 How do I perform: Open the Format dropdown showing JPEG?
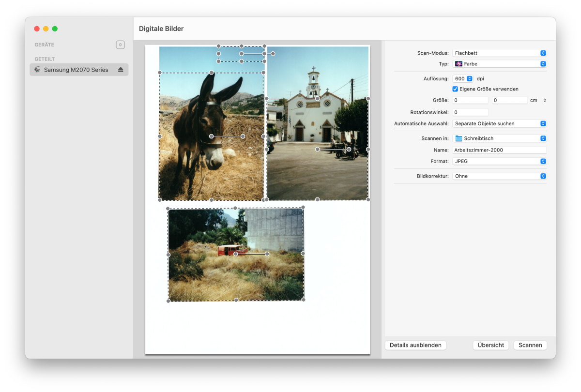(500, 161)
